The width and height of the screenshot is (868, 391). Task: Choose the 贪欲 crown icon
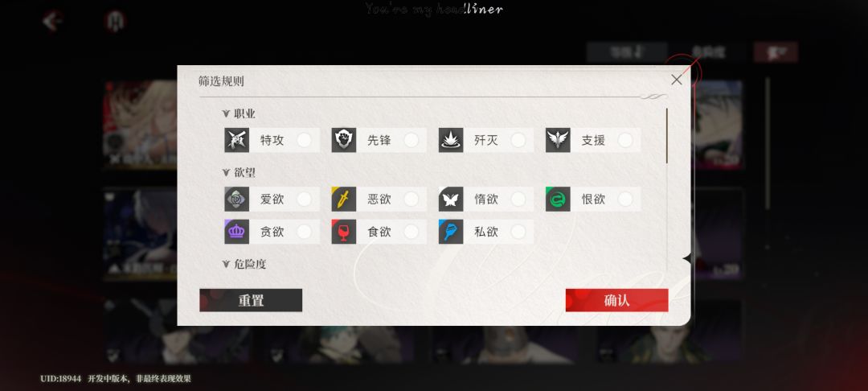(x=236, y=232)
